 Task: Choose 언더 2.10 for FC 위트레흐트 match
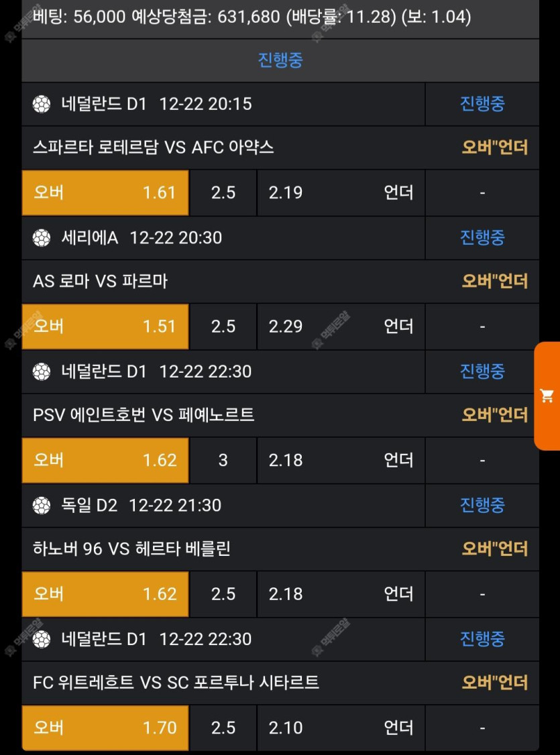point(341,728)
